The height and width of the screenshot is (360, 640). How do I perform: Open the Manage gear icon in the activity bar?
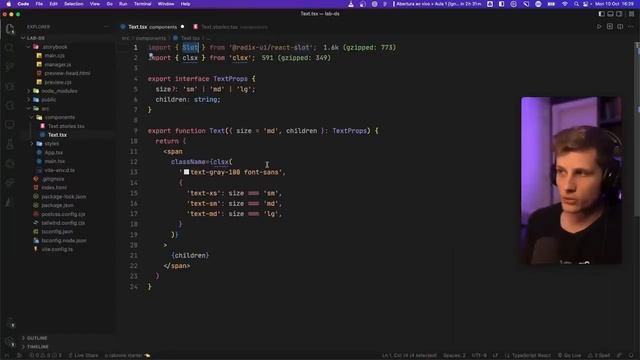point(10,342)
